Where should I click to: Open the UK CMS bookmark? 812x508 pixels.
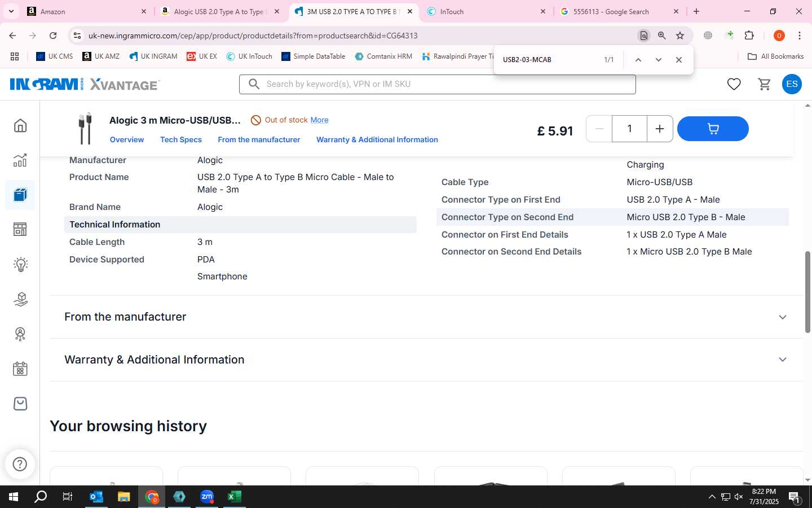click(55, 56)
